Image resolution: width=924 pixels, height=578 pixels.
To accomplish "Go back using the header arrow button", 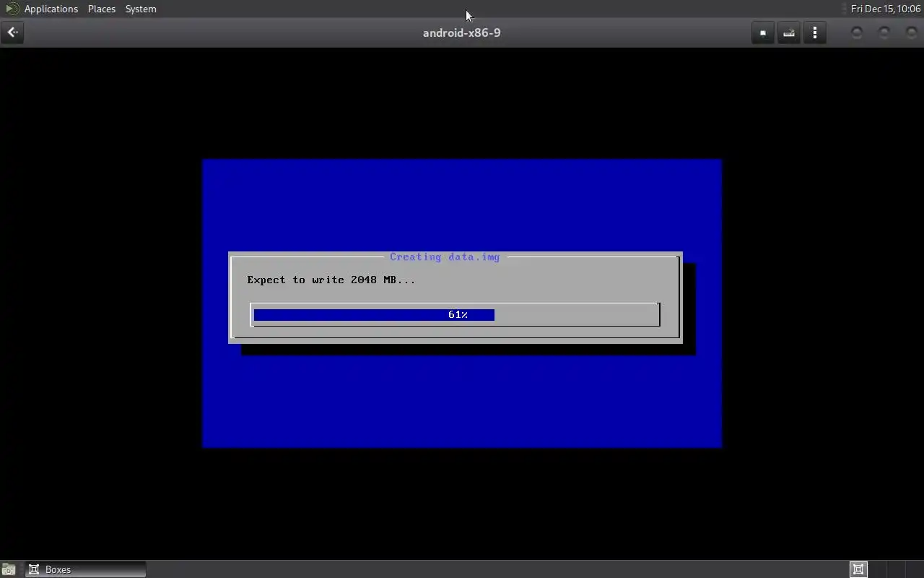I will [13, 33].
